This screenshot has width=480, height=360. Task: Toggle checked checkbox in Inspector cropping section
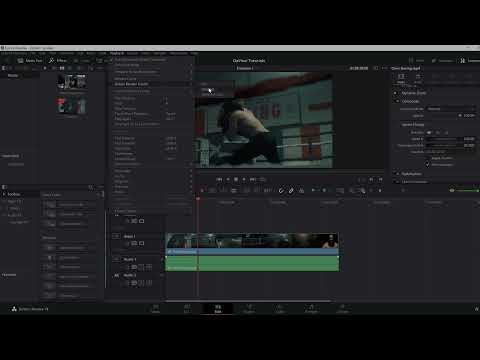tap(427, 164)
